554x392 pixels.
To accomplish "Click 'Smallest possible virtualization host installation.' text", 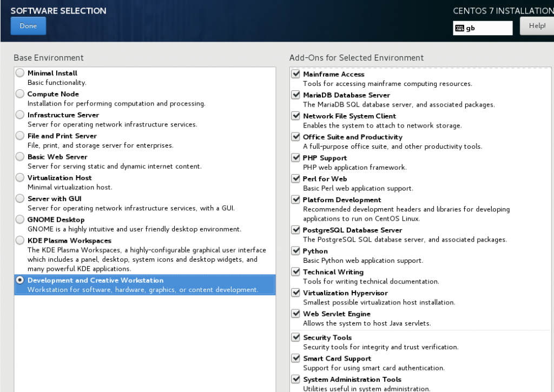I will (x=379, y=302).
